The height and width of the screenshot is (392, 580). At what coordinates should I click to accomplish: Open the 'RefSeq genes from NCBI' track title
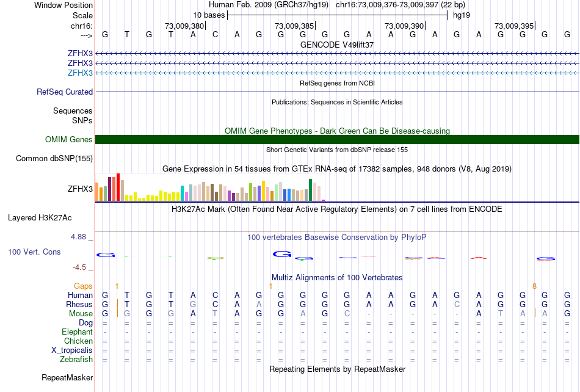click(337, 83)
